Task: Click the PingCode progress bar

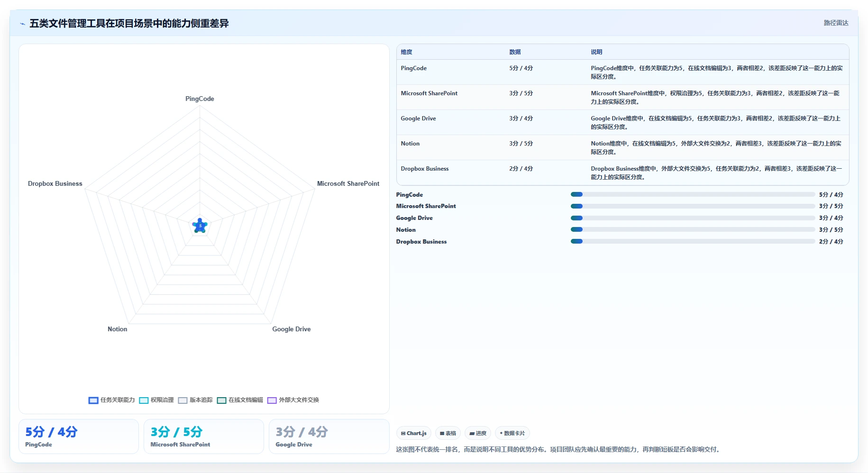Action: [693, 194]
